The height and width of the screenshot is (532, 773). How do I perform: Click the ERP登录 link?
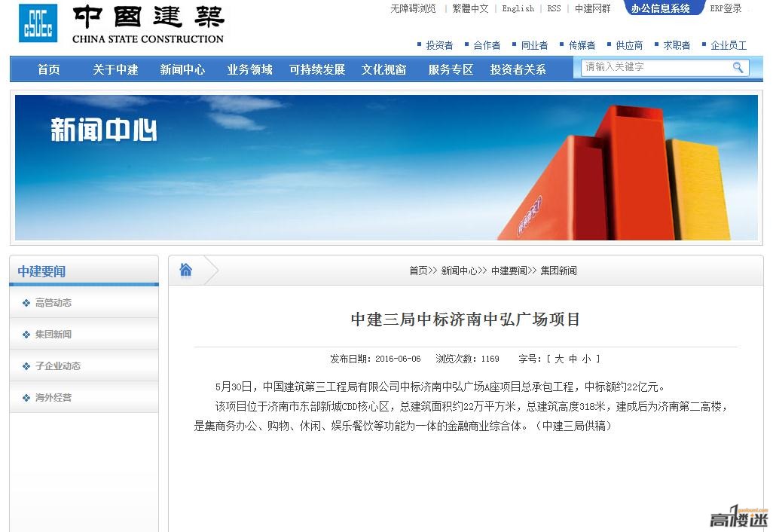pyautogui.click(x=726, y=8)
